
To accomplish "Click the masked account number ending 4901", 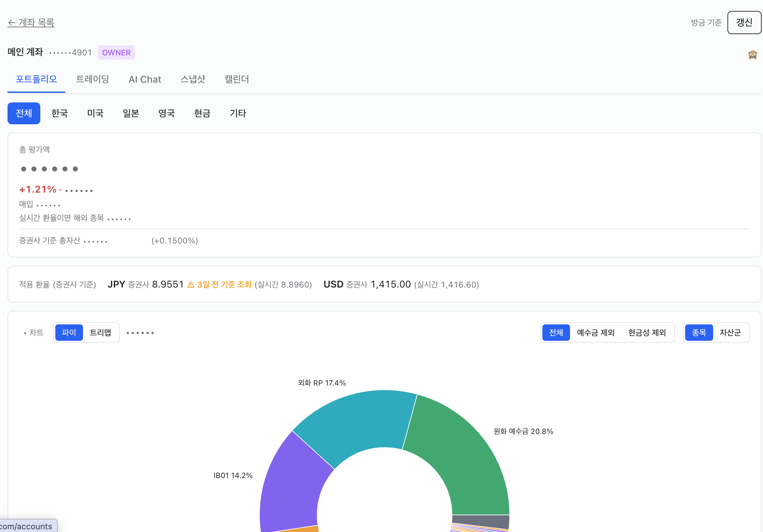I will pos(71,53).
